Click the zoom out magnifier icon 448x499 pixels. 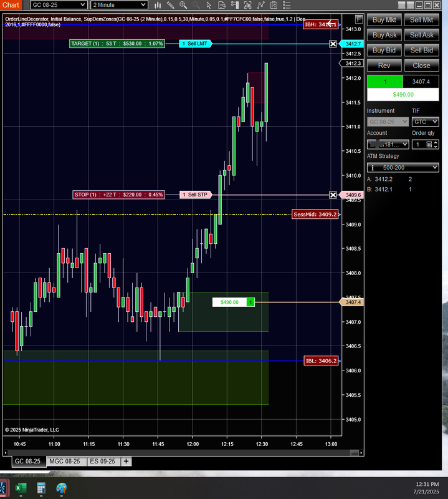tap(196, 5)
